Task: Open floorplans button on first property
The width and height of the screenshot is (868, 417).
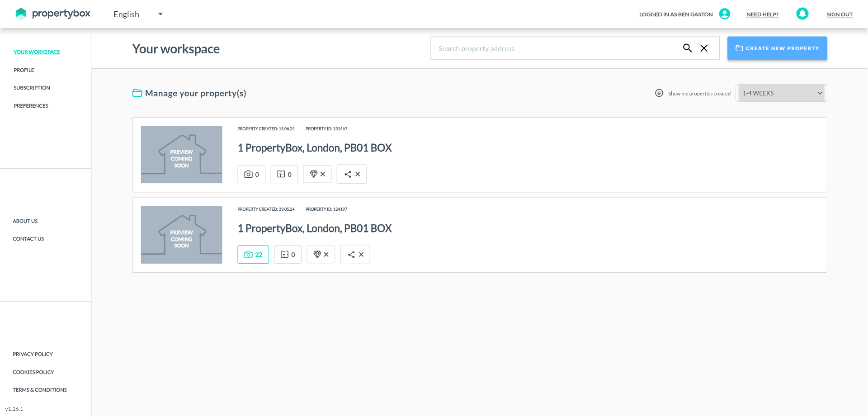Action: pos(284,174)
